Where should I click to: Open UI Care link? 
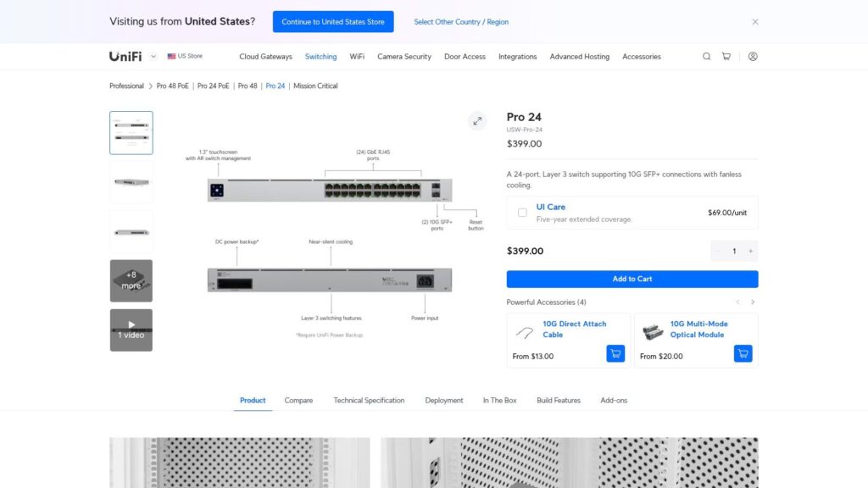tap(551, 207)
